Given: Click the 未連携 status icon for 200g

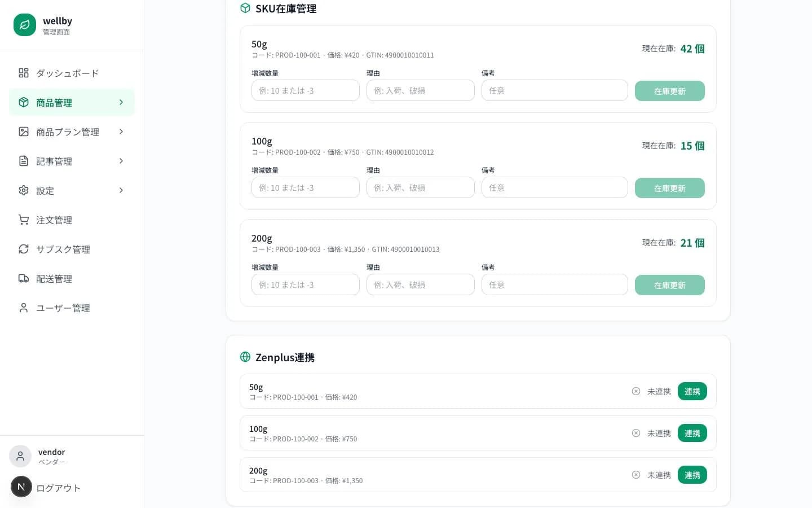Looking at the screenshot, I should (x=636, y=475).
